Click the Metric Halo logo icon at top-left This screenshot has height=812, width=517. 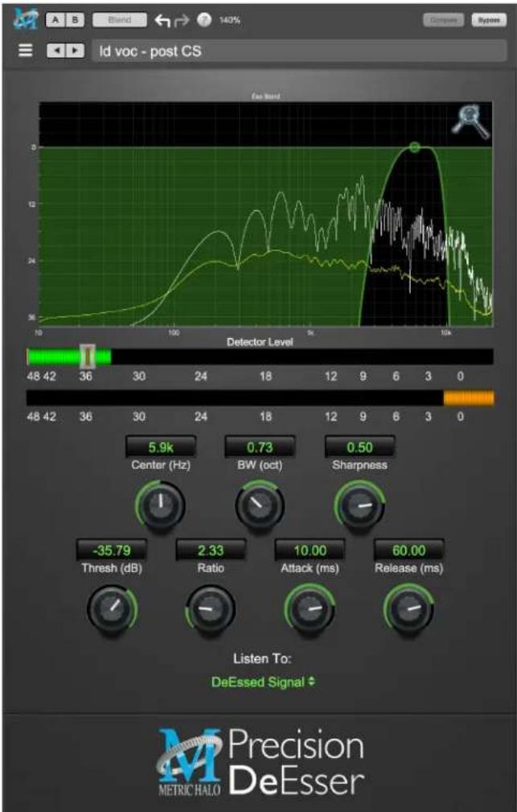click(26, 19)
